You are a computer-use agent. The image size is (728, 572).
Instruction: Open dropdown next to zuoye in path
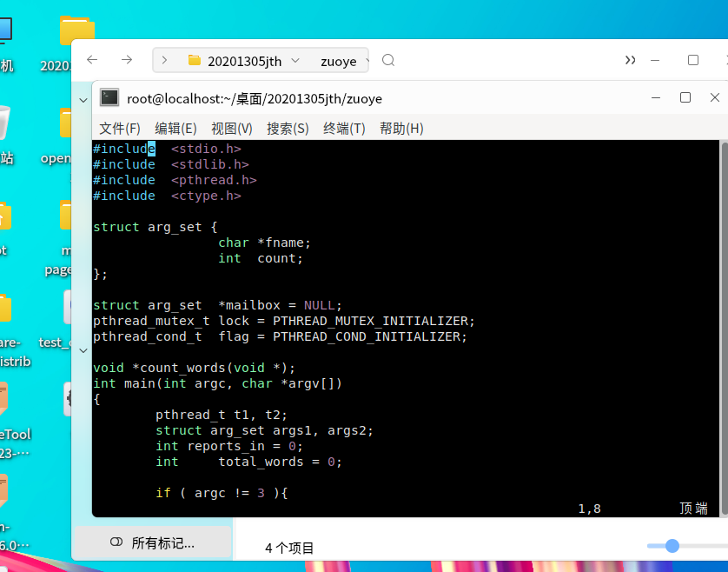click(367, 60)
